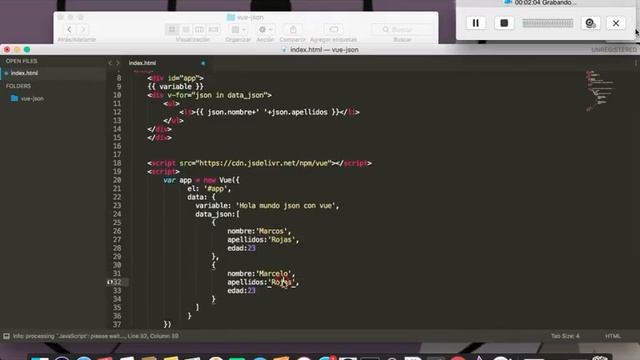Click the 'Hola mundo json con vue' string

287,206
